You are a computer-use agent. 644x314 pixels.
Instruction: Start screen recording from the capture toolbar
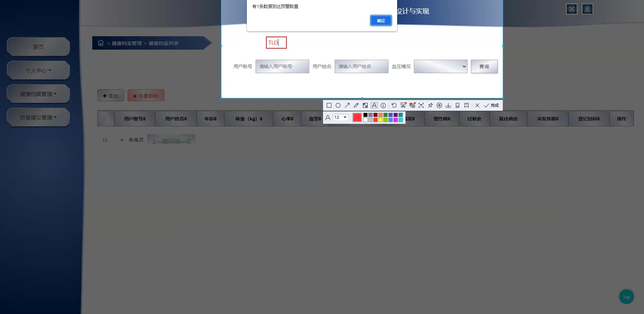pos(439,105)
